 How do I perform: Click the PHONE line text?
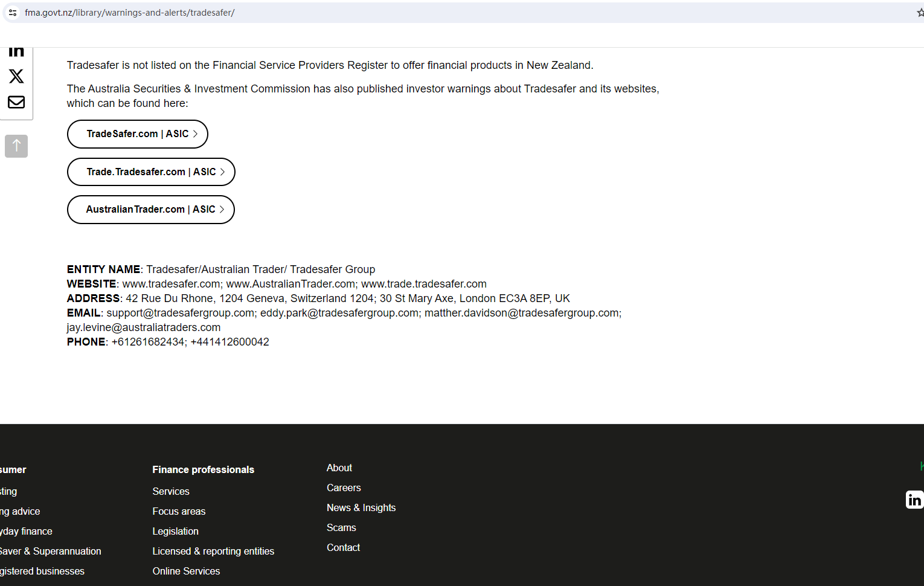coord(168,342)
